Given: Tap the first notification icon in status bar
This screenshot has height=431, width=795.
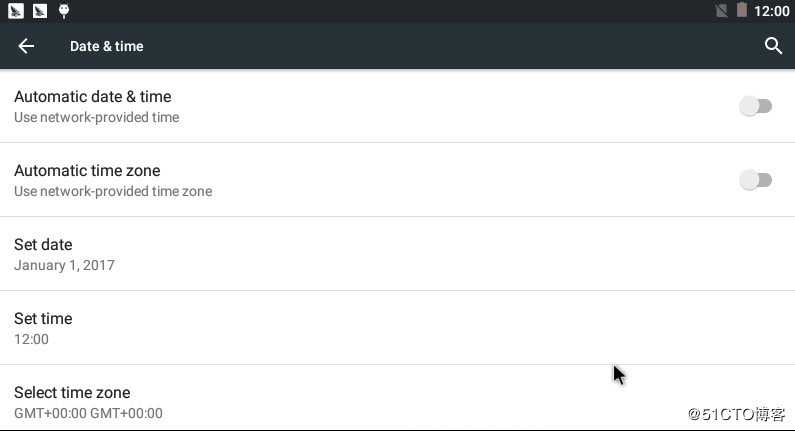Looking at the screenshot, I should [x=16, y=11].
